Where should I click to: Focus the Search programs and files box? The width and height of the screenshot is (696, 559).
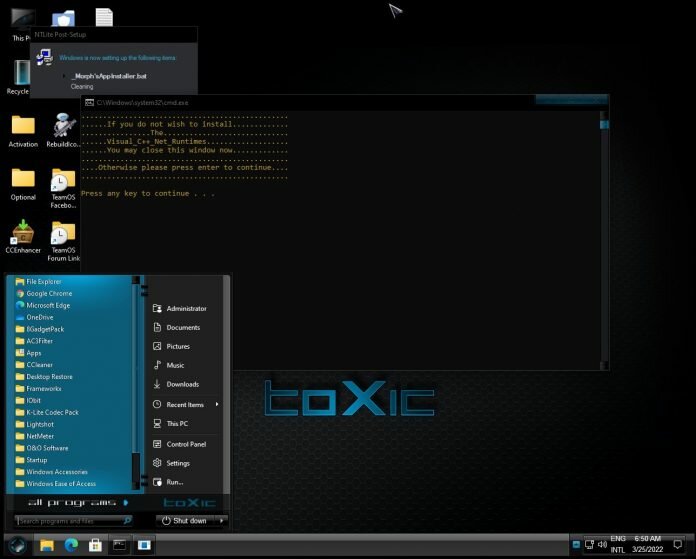74,520
